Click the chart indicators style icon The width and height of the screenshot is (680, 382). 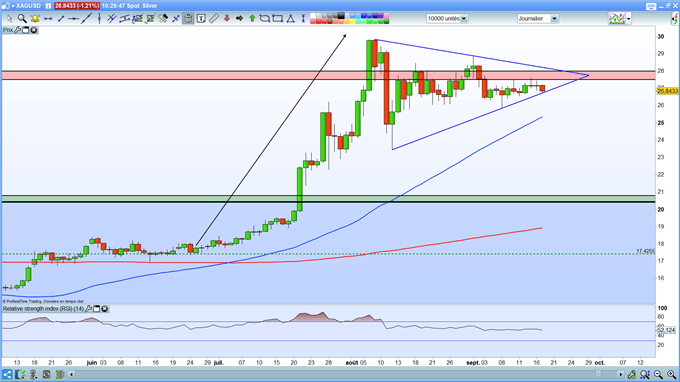(617, 18)
